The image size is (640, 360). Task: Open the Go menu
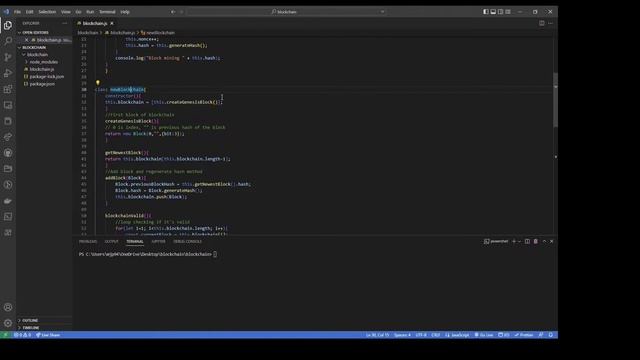(78, 12)
